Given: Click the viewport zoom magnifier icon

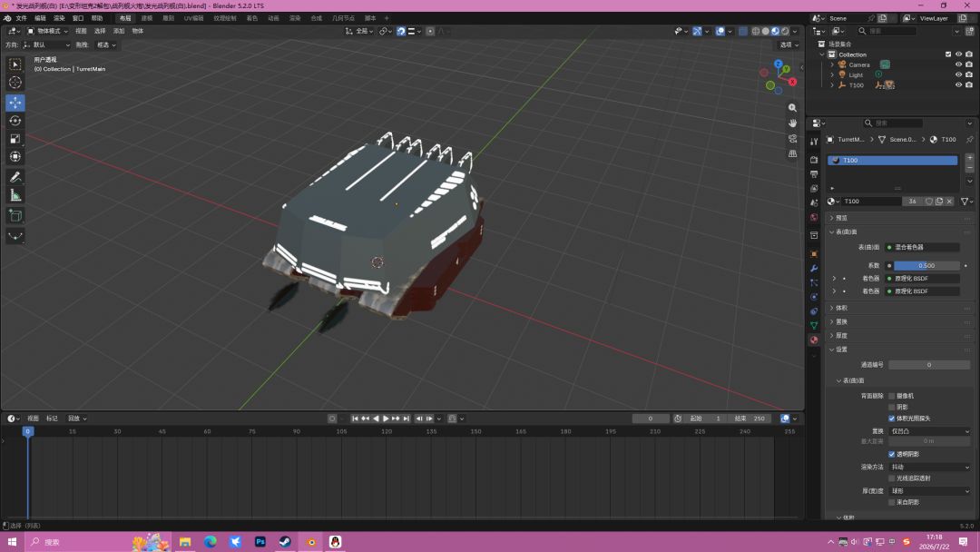Looking at the screenshot, I should 792,107.
